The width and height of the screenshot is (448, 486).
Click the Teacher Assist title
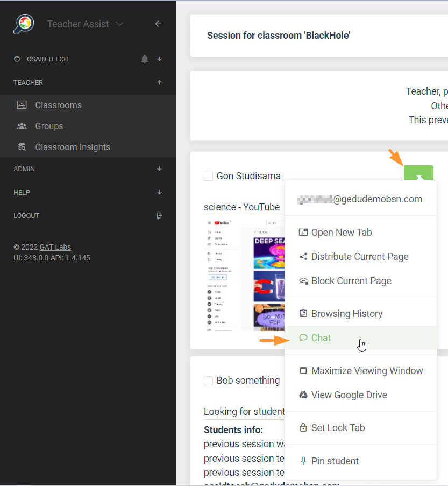coord(78,24)
